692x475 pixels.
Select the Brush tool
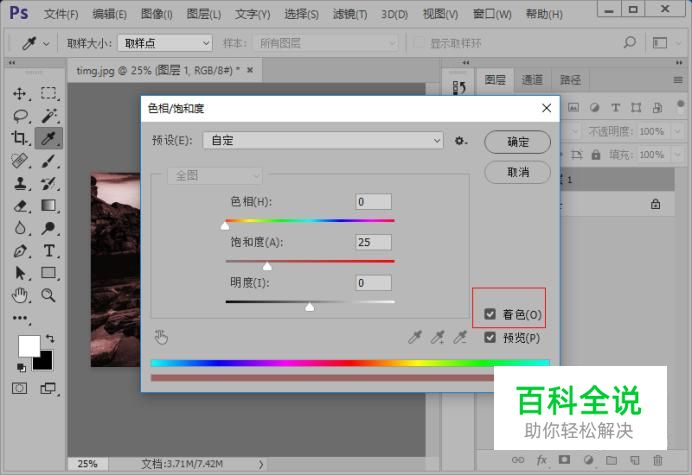pyautogui.click(x=49, y=161)
